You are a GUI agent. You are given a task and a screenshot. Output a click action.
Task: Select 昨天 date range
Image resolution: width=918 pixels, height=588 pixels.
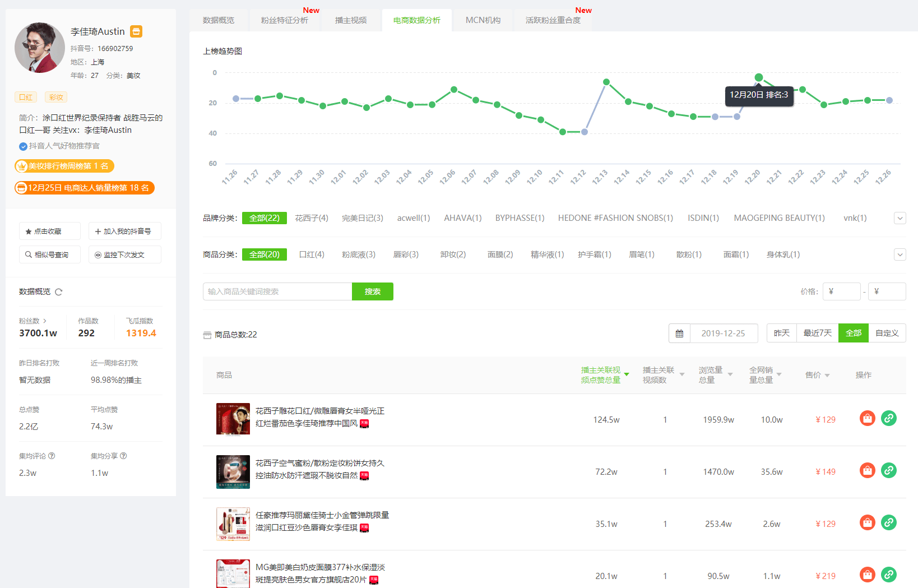pos(782,333)
